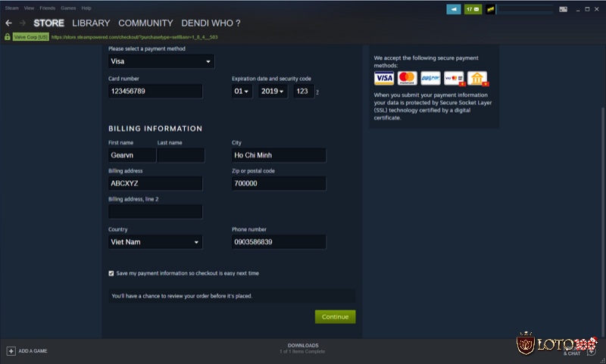606x364 pixels.
Task: Click the Mastercard payment logo
Action: pyautogui.click(x=407, y=78)
